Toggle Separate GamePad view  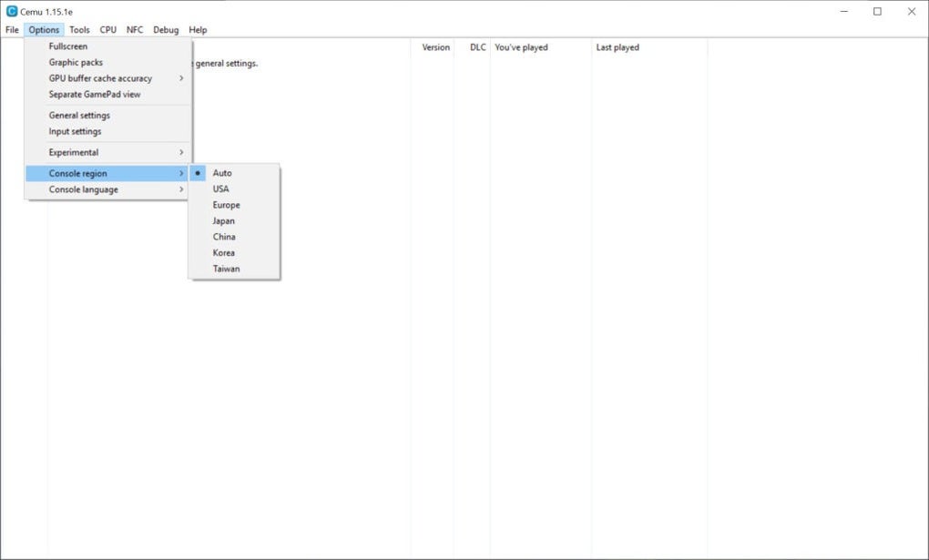tap(108, 94)
